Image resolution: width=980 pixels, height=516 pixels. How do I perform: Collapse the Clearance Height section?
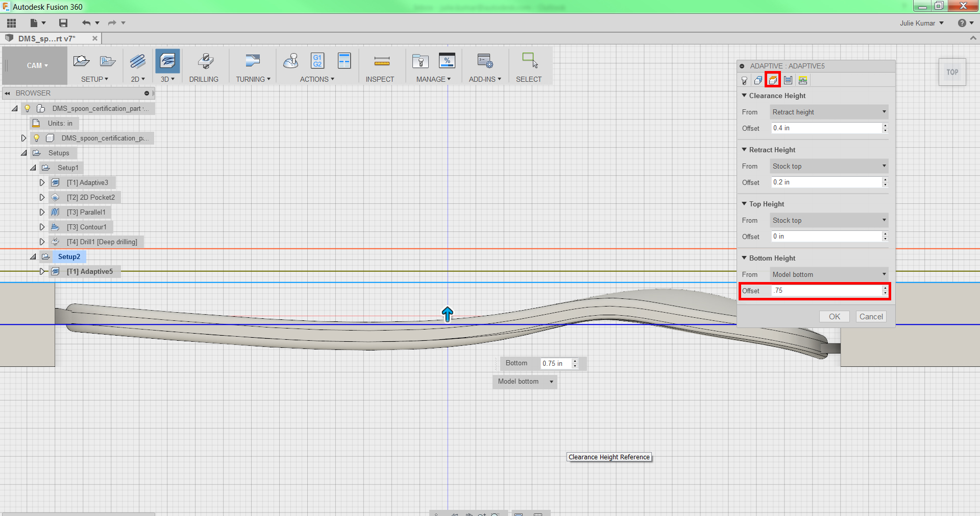point(744,96)
